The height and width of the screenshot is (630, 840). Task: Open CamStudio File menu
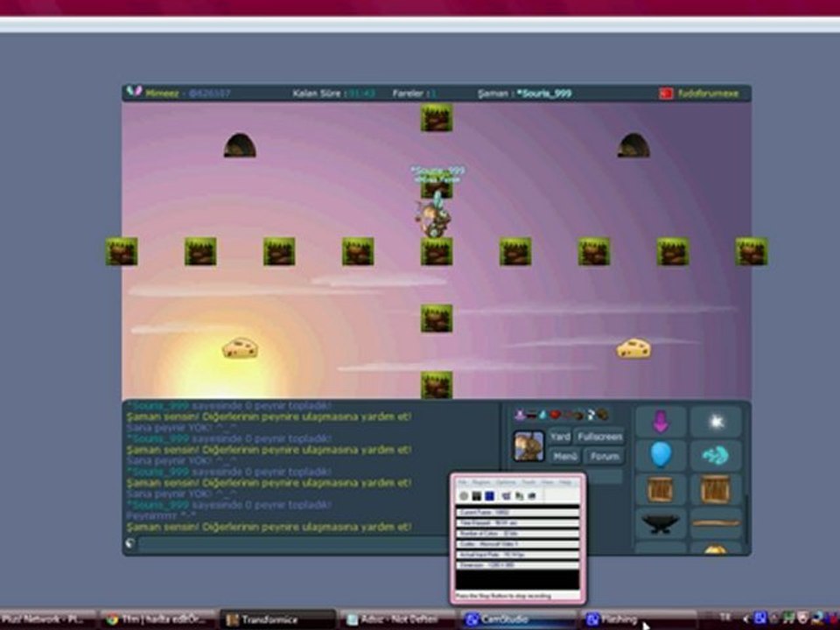pos(462,483)
